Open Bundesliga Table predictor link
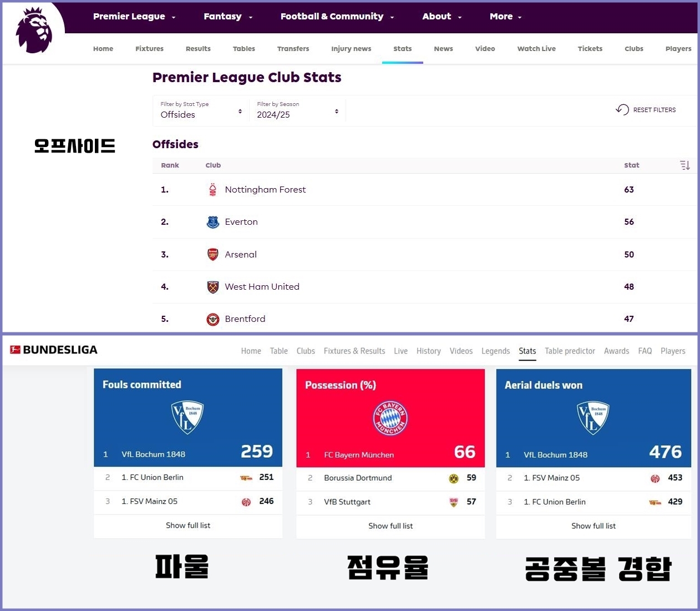 tap(570, 351)
